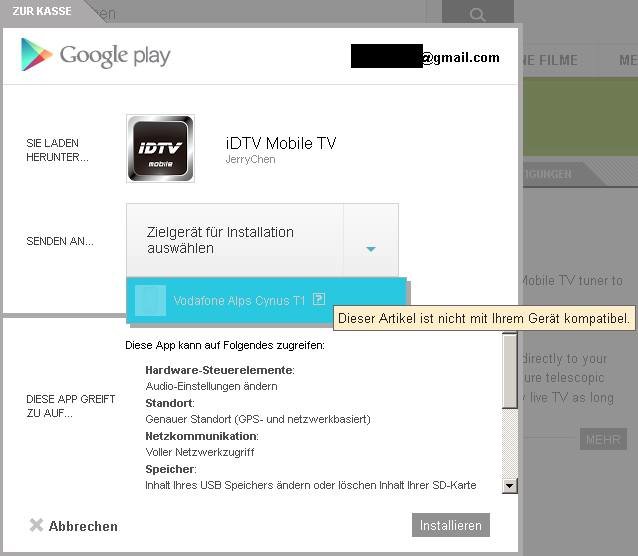Click the Netzkommunikation permission heading
Viewport: 638px width, 556px height.
(x=202, y=436)
